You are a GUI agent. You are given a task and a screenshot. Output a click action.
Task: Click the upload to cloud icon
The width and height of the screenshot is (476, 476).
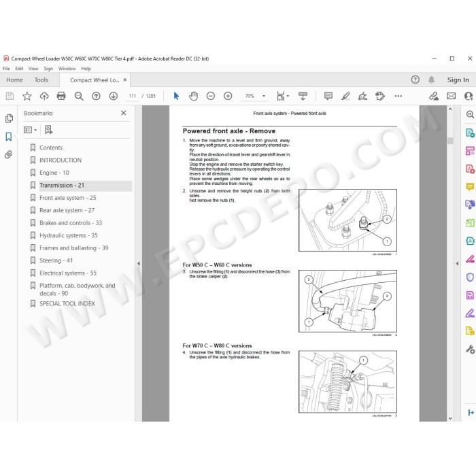point(44,97)
